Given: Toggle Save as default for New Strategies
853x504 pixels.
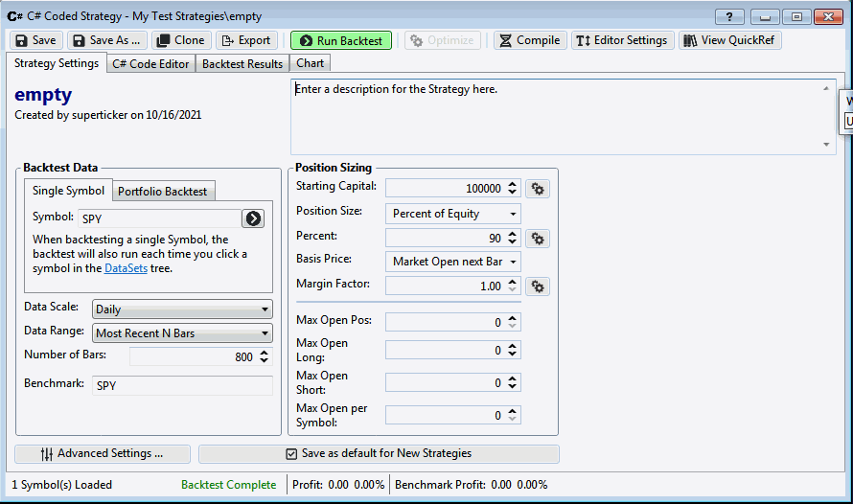Looking at the screenshot, I should (379, 453).
